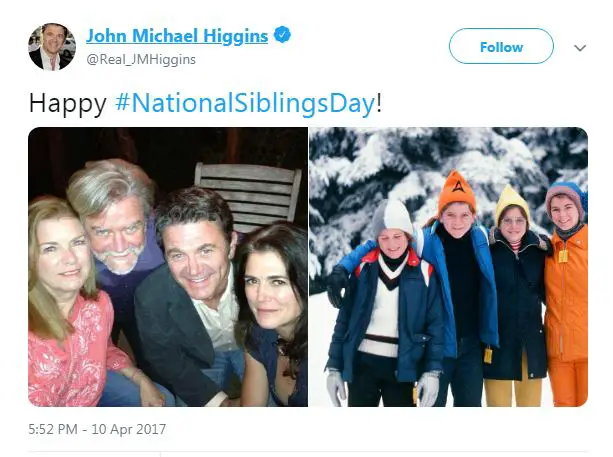The image size is (613, 457).
Task: Expand the tweet options chevron menu
Action: (580, 48)
